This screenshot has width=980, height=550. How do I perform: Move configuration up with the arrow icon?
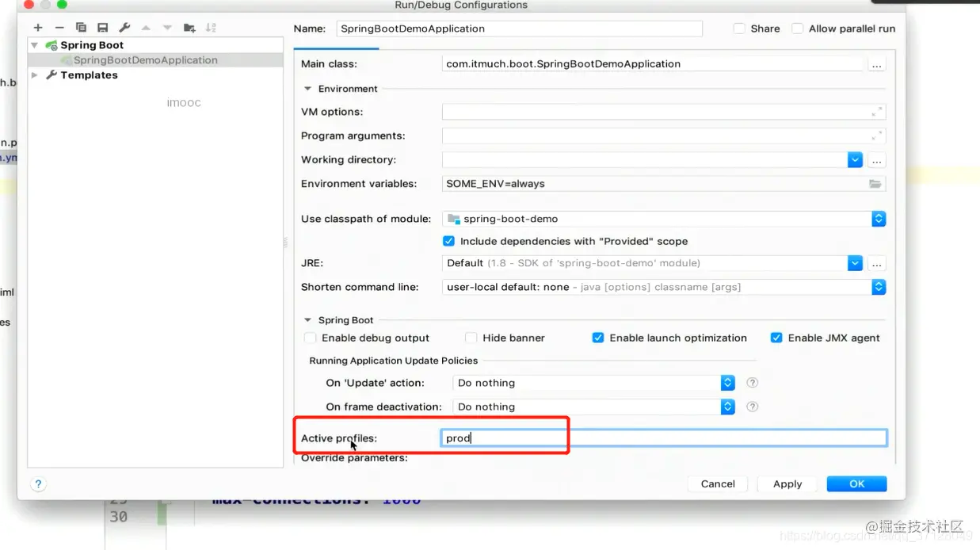click(x=146, y=28)
